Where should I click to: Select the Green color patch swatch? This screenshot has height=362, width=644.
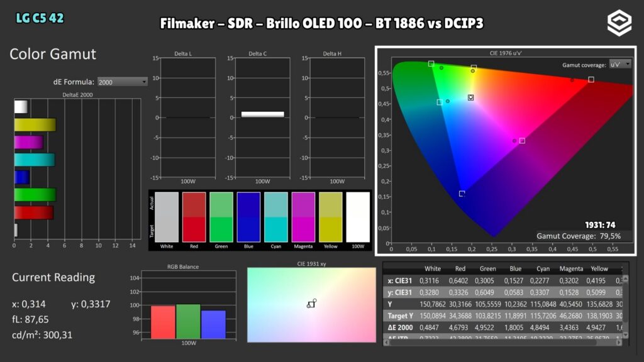pyautogui.click(x=221, y=217)
